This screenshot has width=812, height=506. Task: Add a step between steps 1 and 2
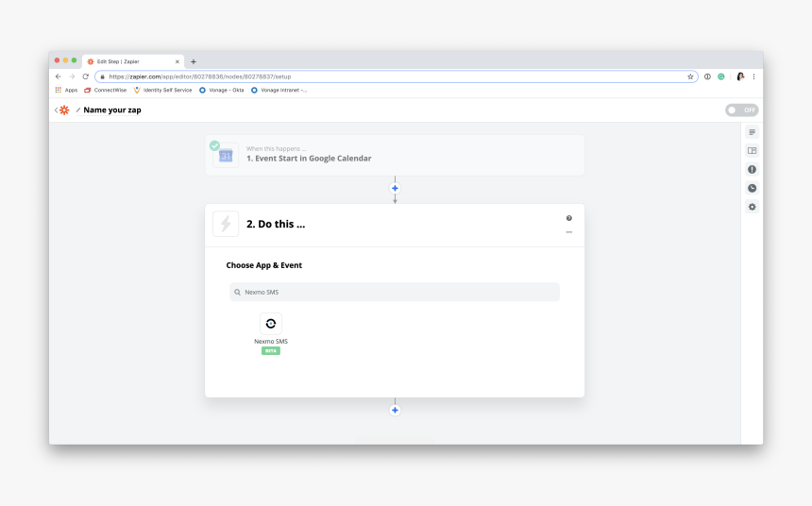[x=395, y=188]
